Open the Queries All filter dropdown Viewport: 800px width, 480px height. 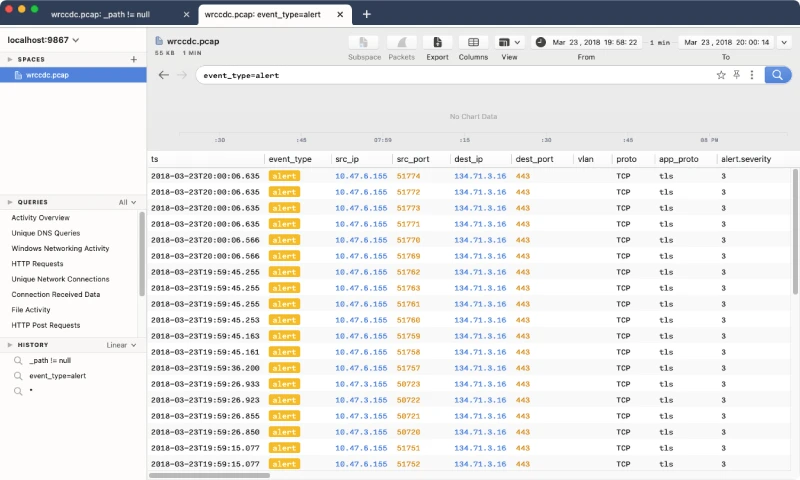(x=127, y=202)
